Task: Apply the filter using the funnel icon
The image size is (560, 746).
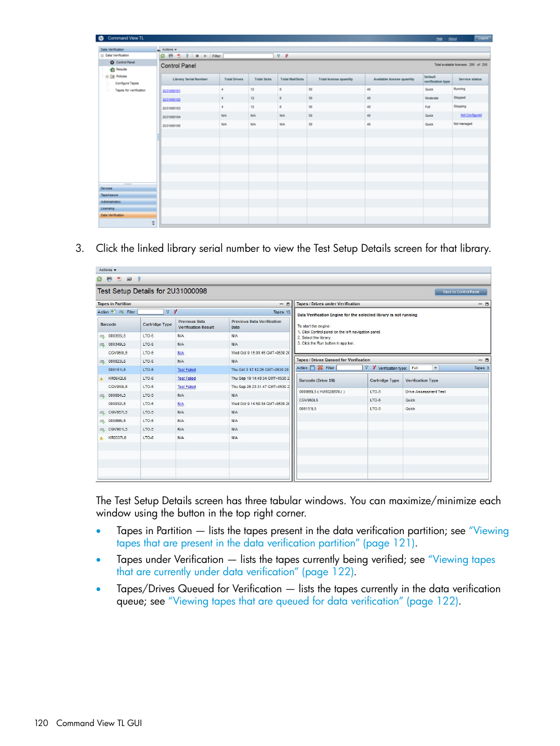Action: pos(278,55)
